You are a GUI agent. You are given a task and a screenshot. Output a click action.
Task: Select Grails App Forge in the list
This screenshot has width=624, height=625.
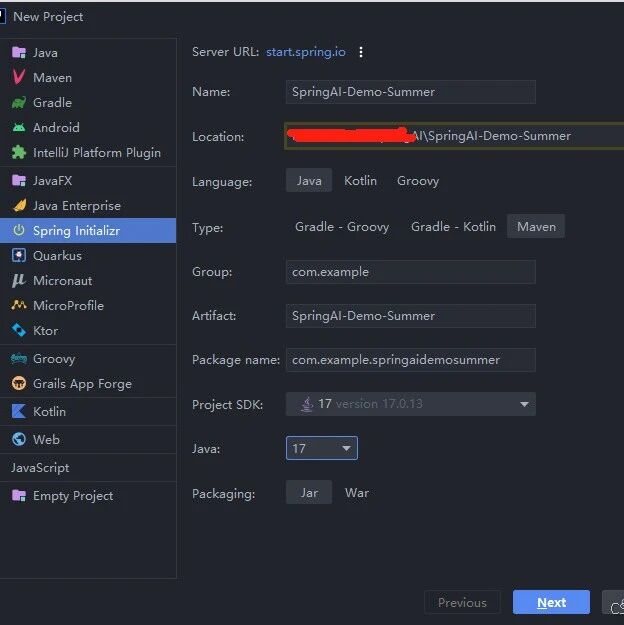tap(88, 383)
